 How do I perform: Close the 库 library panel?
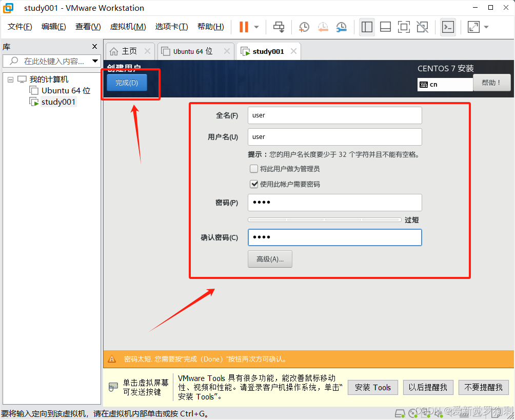[94, 47]
